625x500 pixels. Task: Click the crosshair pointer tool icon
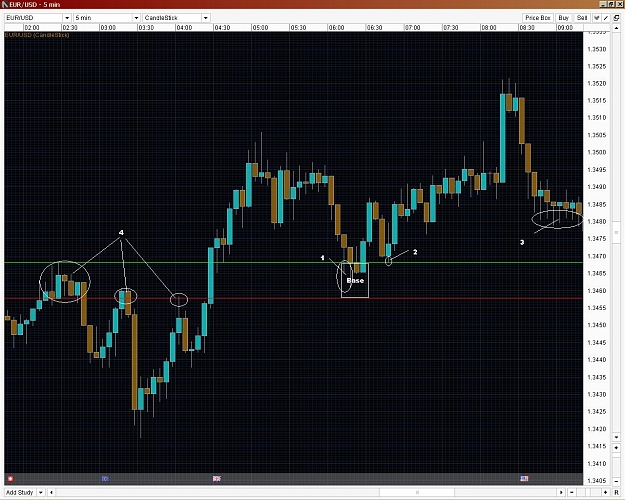click(x=597, y=18)
